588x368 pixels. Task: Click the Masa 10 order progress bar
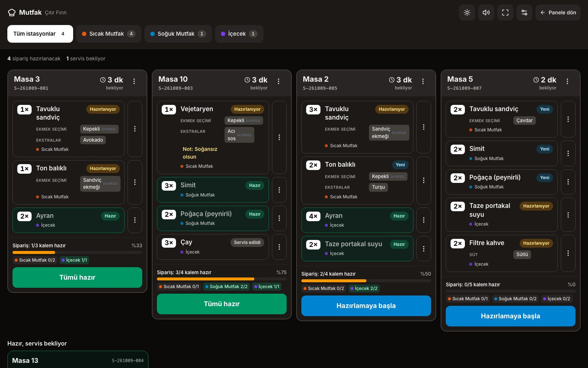pyautogui.click(x=222, y=279)
